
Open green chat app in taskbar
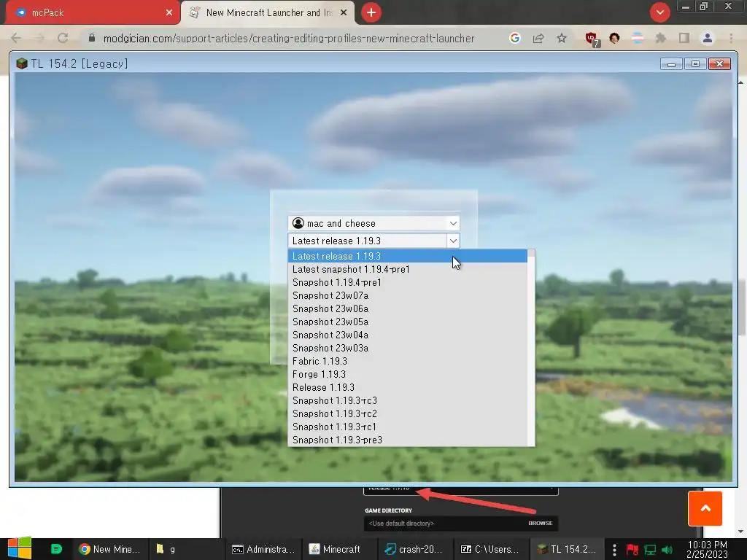[x=56, y=549]
